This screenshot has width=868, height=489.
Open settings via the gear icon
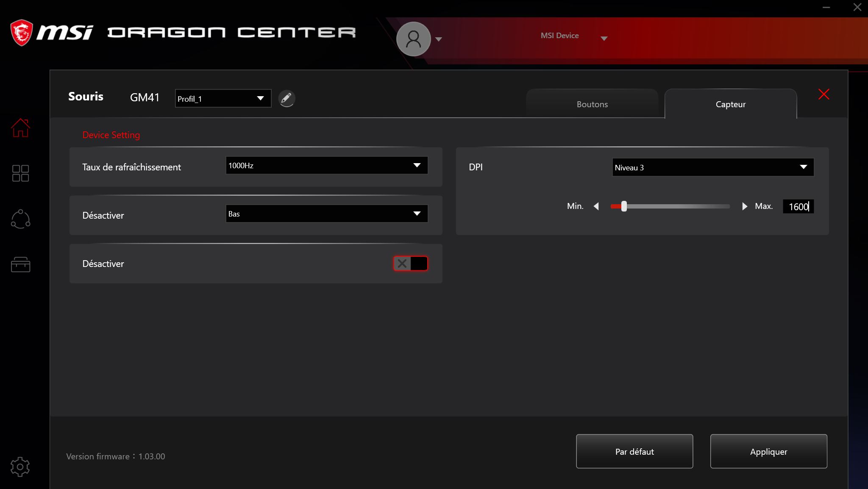[20, 467]
